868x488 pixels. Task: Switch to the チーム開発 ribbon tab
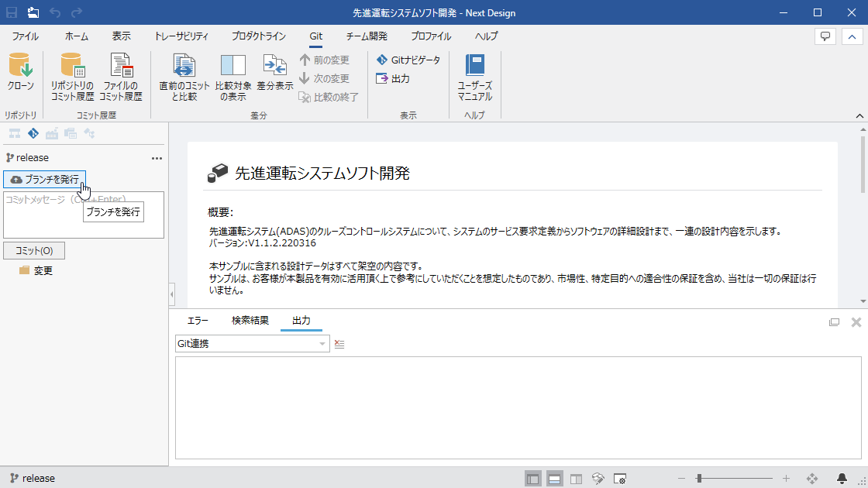[367, 36]
